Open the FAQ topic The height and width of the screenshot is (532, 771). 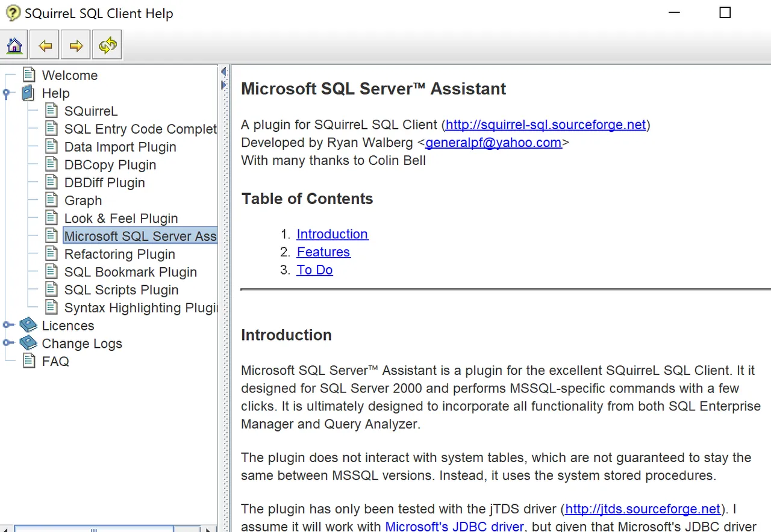55,361
